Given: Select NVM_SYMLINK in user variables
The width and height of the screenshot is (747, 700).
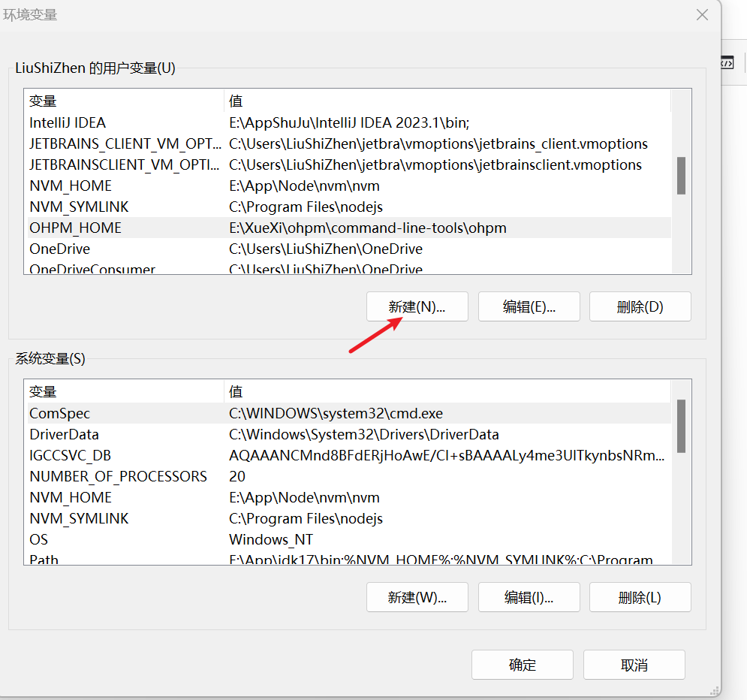Looking at the screenshot, I should (x=348, y=207).
